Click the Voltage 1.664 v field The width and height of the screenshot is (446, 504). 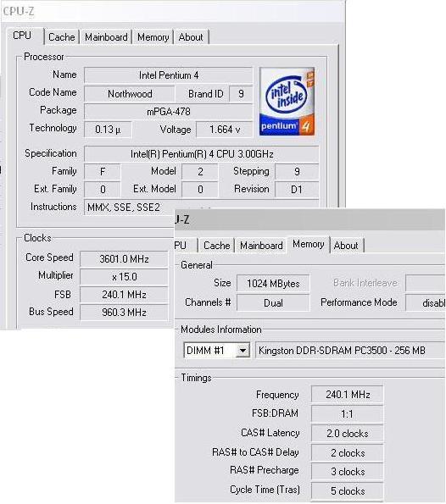tap(225, 130)
